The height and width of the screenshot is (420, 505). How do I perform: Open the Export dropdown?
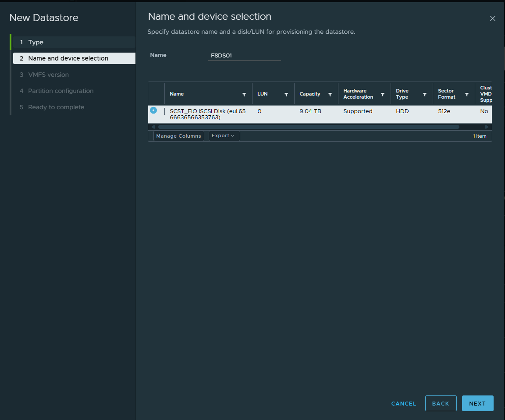(224, 136)
